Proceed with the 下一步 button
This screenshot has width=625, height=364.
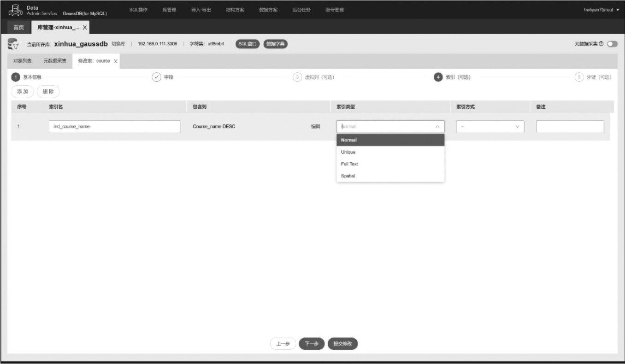click(312, 344)
